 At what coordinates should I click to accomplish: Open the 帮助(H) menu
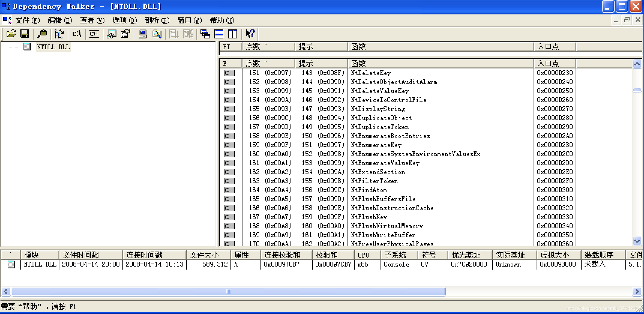click(222, 20)
